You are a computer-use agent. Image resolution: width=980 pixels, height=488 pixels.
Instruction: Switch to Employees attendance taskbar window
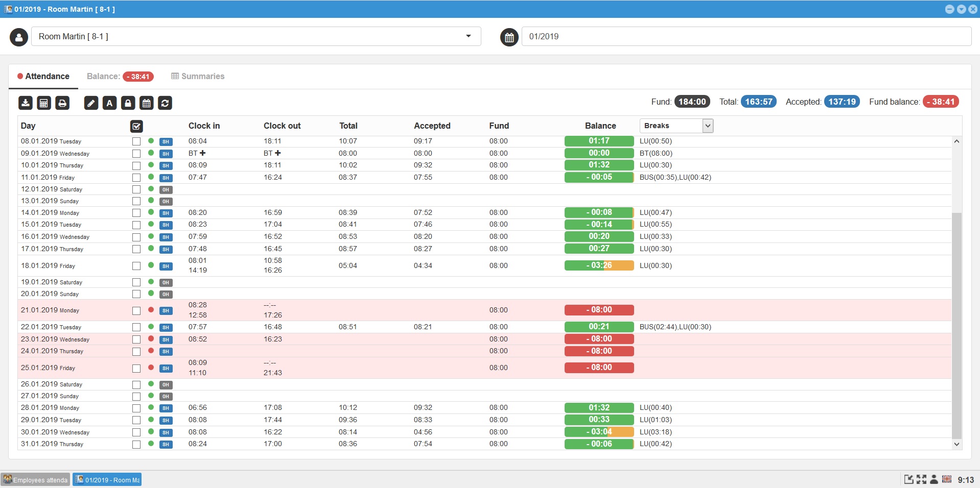(35, 480)
